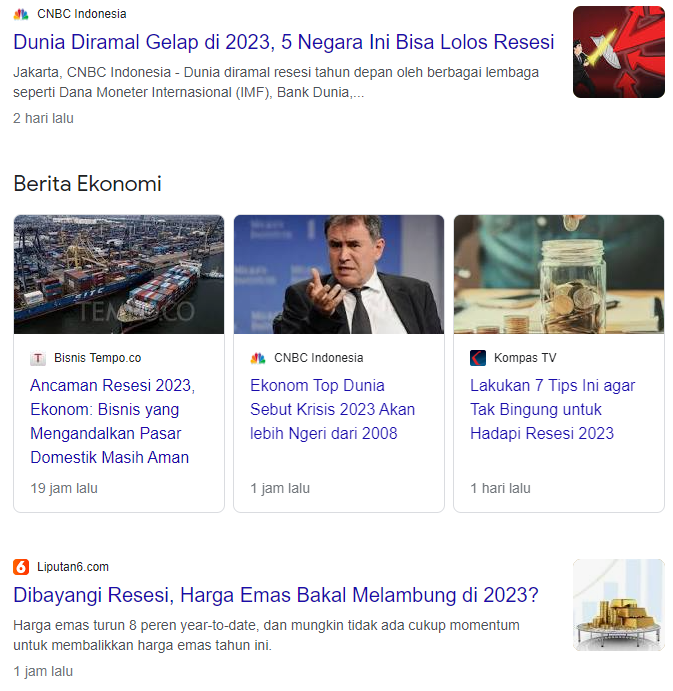Viewport: 673px width, 691px height.
Task: Open 'Lakukan 7 Tips Ini' Kompas article
Action: 552,409
